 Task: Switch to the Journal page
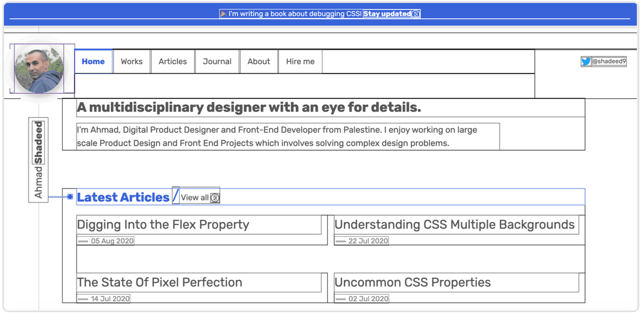(x=217, y=62)
